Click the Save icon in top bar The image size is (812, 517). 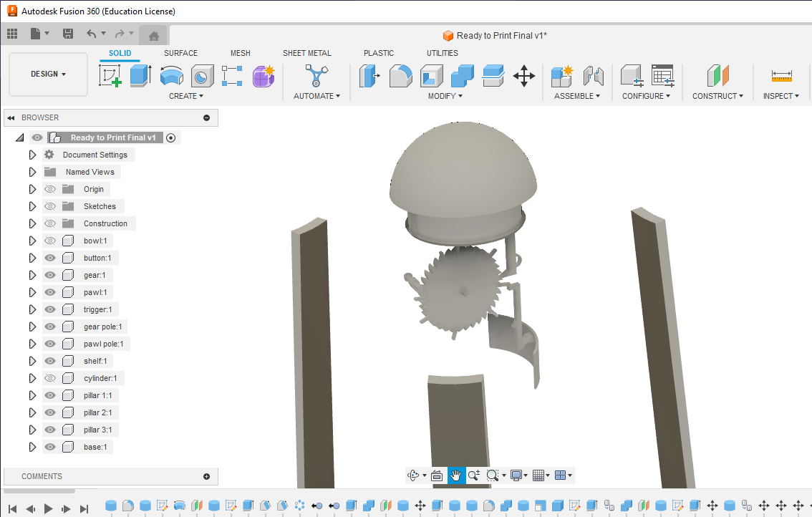pos(68,34)
